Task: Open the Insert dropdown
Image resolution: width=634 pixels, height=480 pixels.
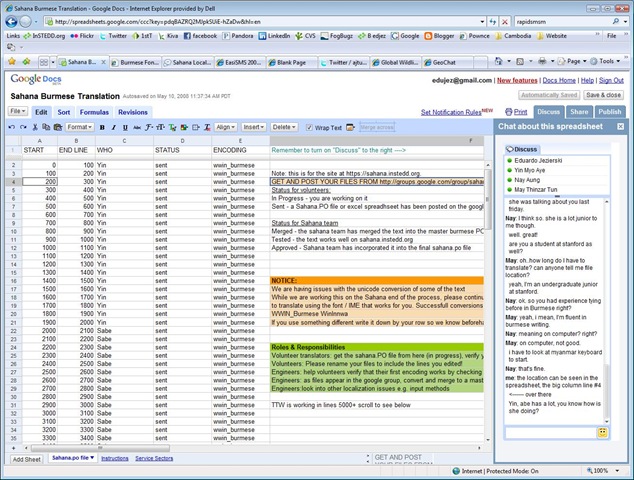Action: point(254,127)
